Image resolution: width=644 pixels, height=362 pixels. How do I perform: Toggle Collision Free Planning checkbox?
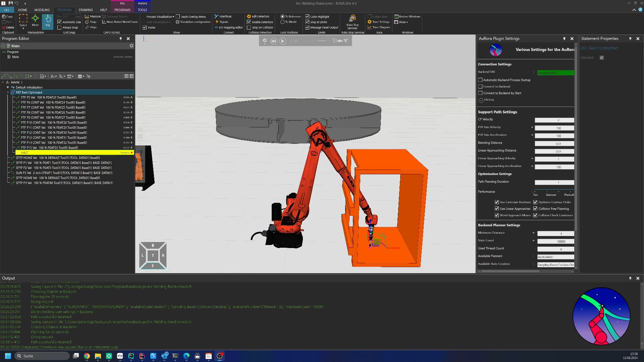coord(535,209)
